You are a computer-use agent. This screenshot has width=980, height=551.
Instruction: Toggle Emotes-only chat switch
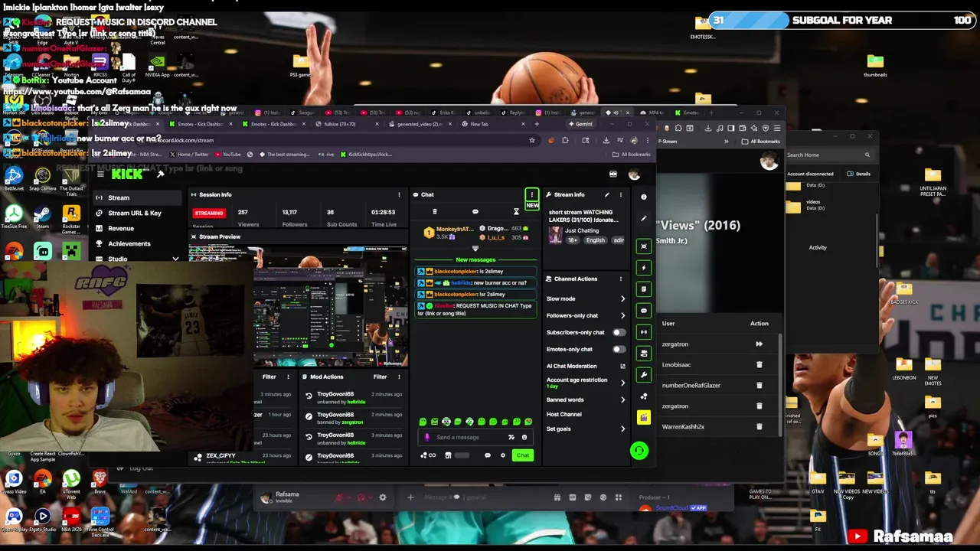click(x=618, y=349)
